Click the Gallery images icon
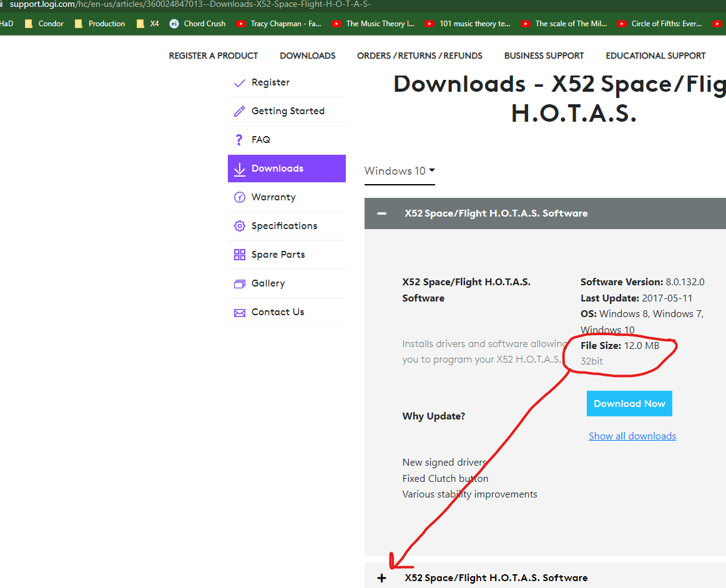The image size is (726, 588). (239, 284)
